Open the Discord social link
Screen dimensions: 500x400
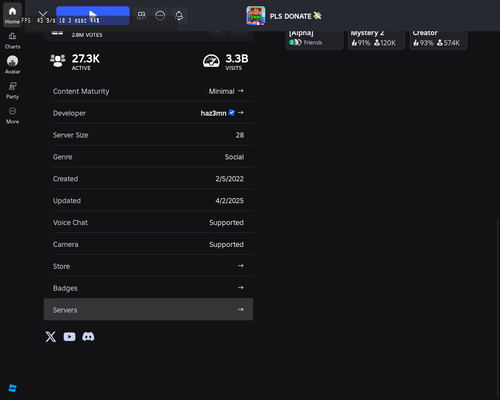point(88,337)
